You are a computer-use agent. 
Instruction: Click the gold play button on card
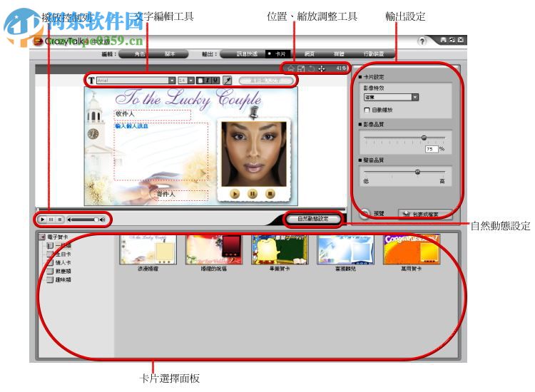click(x=235, y=194)
